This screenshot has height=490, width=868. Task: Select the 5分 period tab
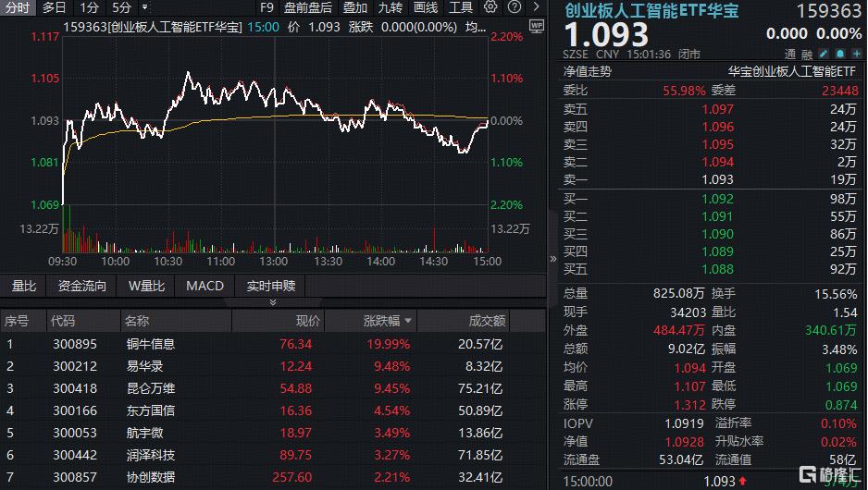pyautogui.click(x=121, y=7)
